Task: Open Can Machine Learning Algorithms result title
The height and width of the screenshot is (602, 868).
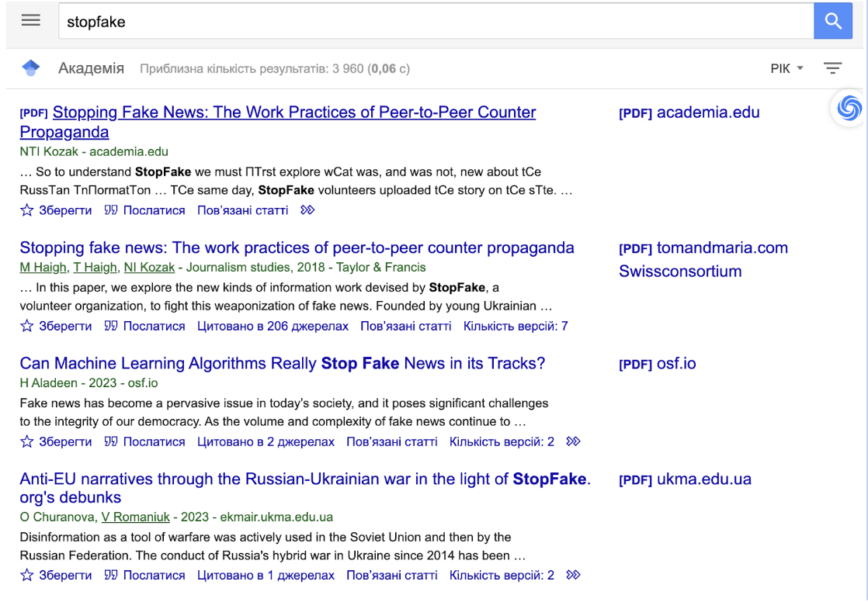Action: (283, 363)
